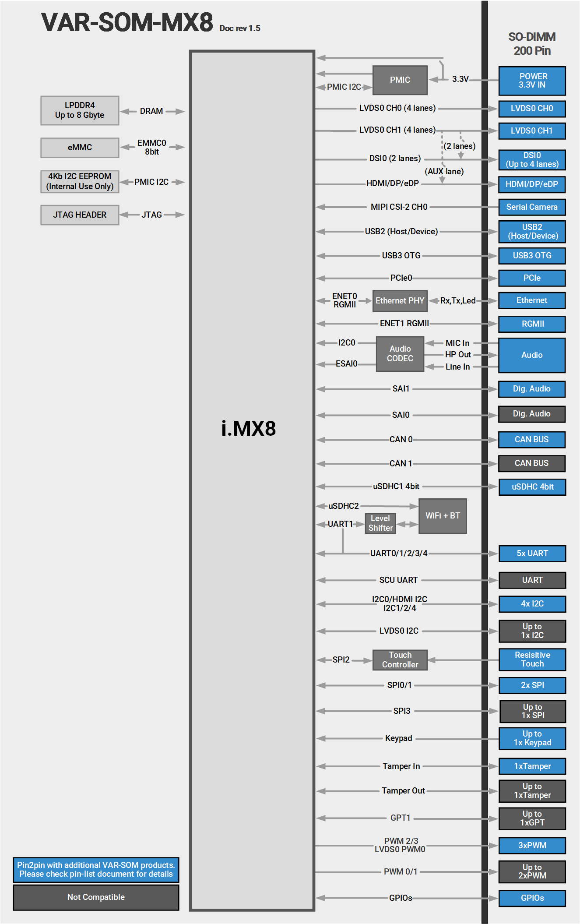Click the USB2 (Host/Device) connector box
This screenshot has width=580, height=924.
click(532, 232)
